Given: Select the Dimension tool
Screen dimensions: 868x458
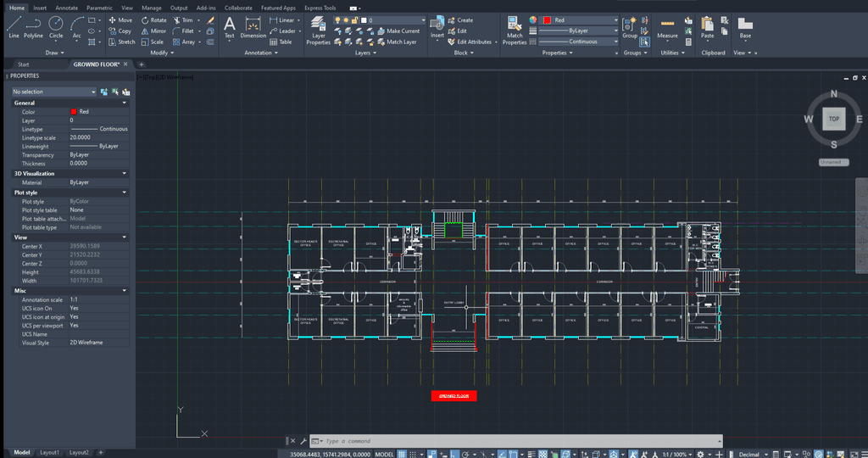Looking at the screenshot, I should [253, 26].
